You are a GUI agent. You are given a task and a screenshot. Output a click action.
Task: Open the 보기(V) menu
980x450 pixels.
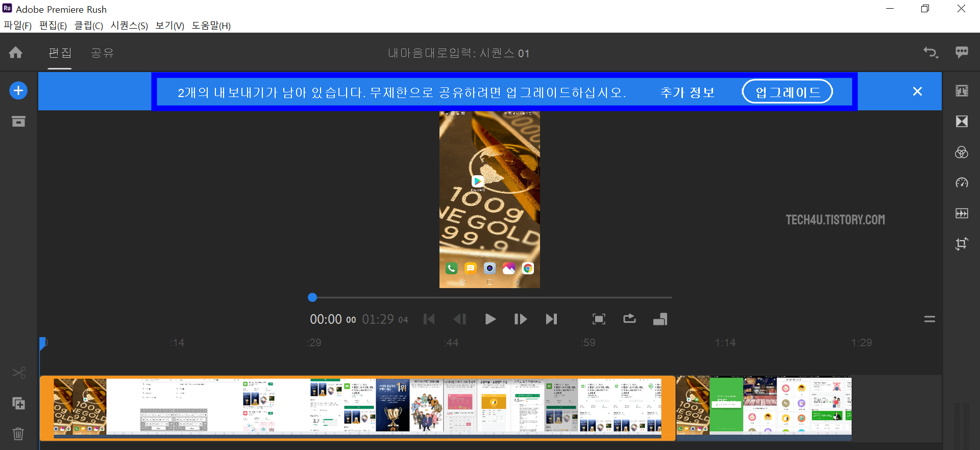tap(170, 26)
